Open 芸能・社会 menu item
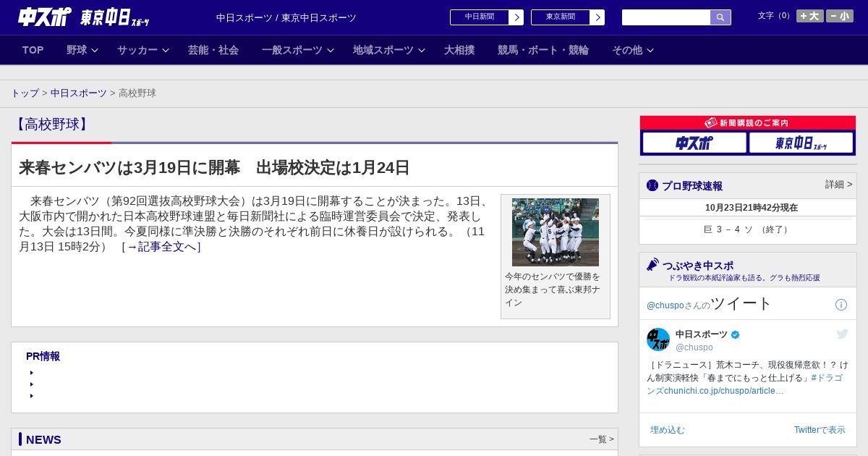The image size is (868, 456). 213,50
